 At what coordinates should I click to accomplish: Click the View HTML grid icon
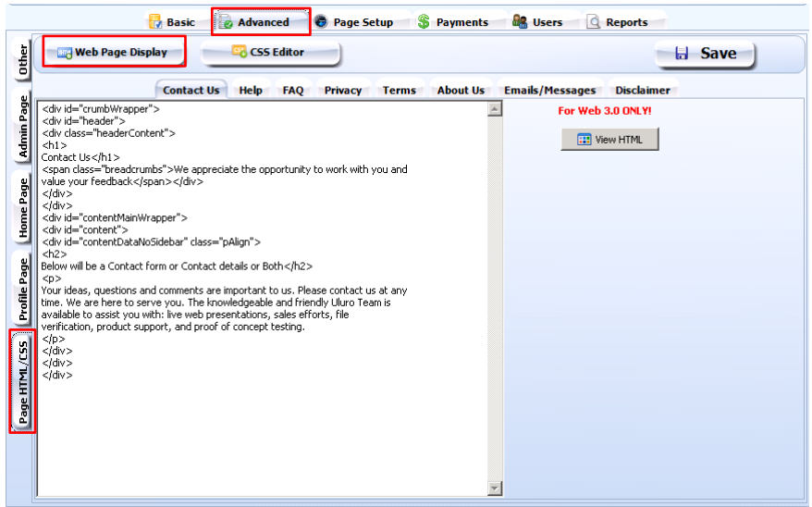click(x=584, y=140)
